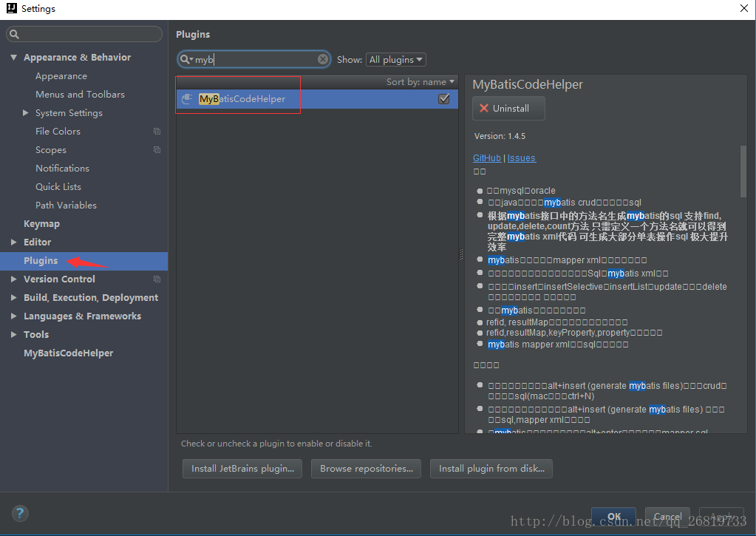Select Plugins in the settings tree
The height and width of the screenshot is (536, 756).
(x=84, y=261)
